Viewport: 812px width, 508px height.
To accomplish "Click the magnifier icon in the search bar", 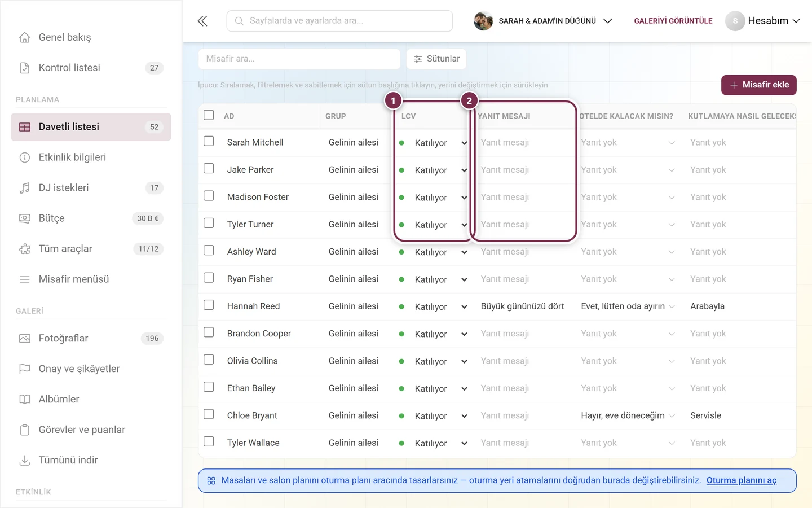I will 239,21.
